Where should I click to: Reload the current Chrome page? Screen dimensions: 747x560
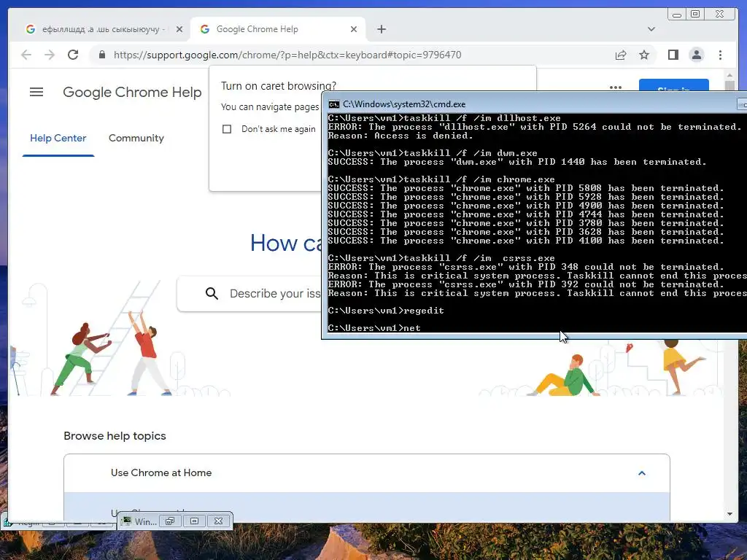(73, 55)
